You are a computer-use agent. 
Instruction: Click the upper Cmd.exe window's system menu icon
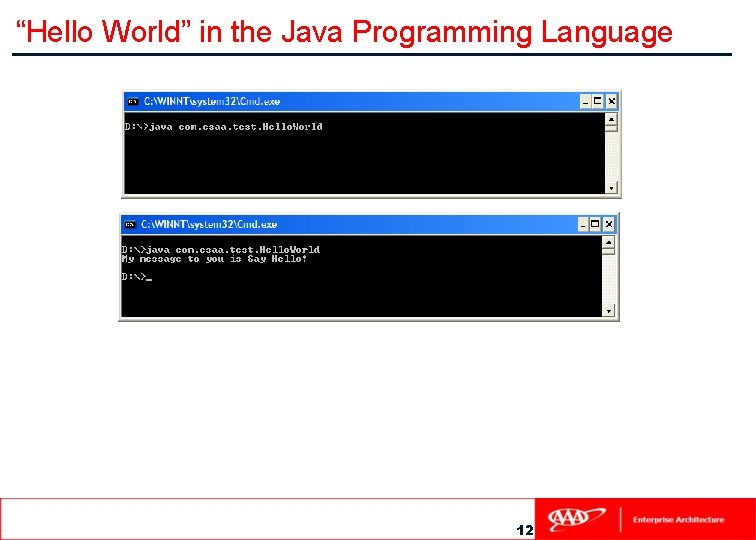tap(133, 102)
